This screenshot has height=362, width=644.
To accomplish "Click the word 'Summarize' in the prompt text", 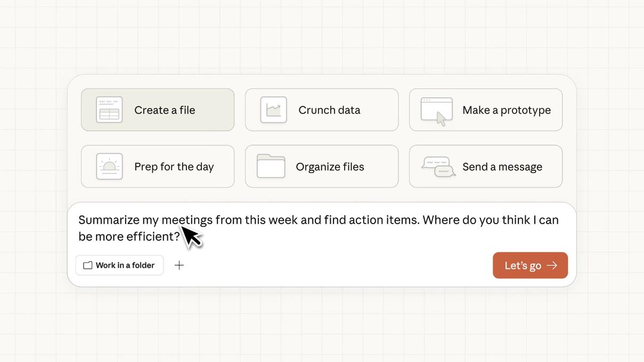I will [x=108, y=220].
